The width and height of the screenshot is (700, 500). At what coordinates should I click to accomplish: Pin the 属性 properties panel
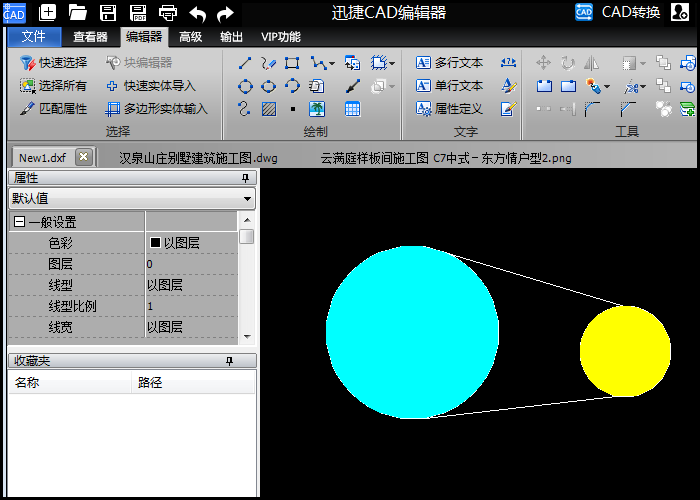coord(245,178)
